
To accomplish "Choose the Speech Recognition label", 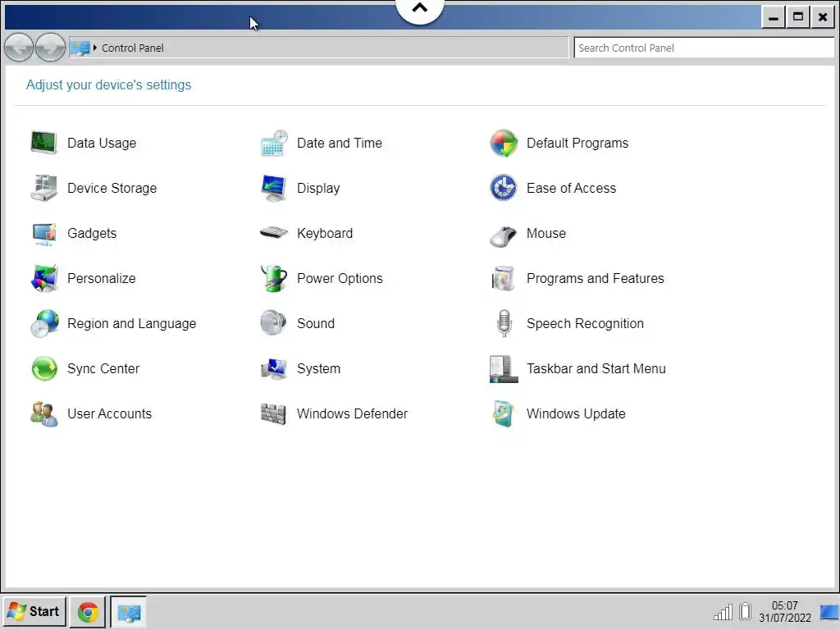I will click(x=585, y=323).
